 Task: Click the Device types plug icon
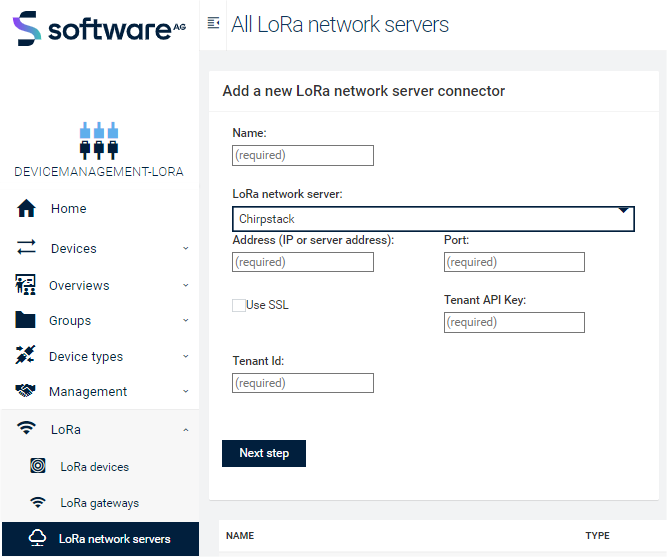27,356
